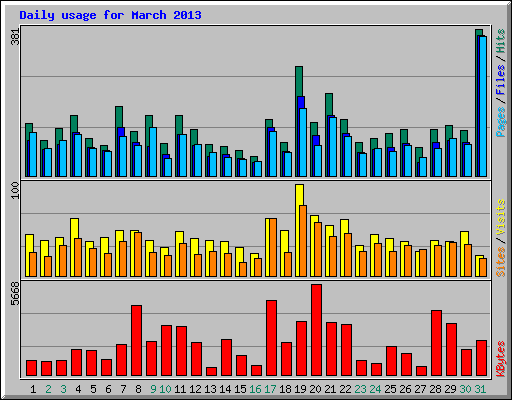Select day label 19 on the x-axis
Viewport: 512px width, 400px height.
pyautogui.click(x=300, y=389)
